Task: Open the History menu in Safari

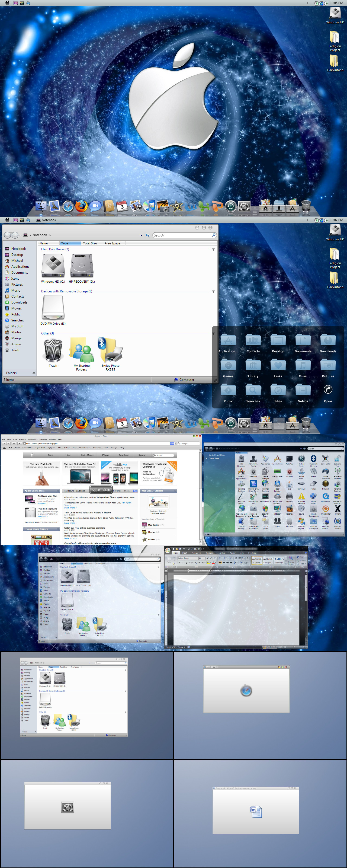Action: coord(22,439)
